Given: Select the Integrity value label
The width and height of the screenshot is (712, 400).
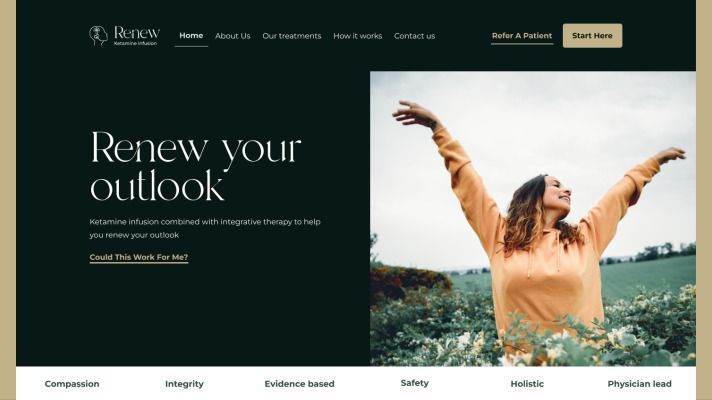Looking at the screenshot, I should tap(184, 384).
